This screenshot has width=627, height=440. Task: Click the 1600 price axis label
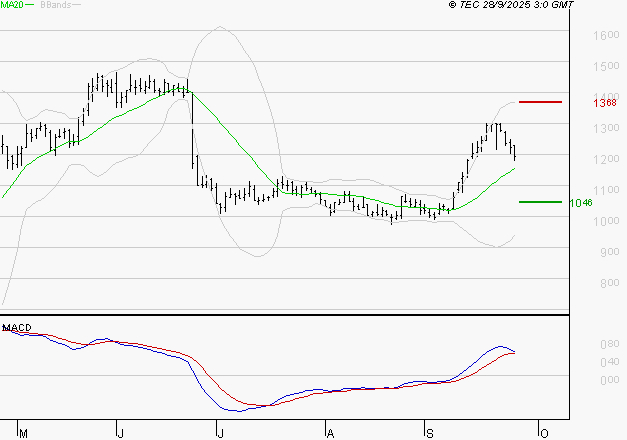[x=606, y=35]
